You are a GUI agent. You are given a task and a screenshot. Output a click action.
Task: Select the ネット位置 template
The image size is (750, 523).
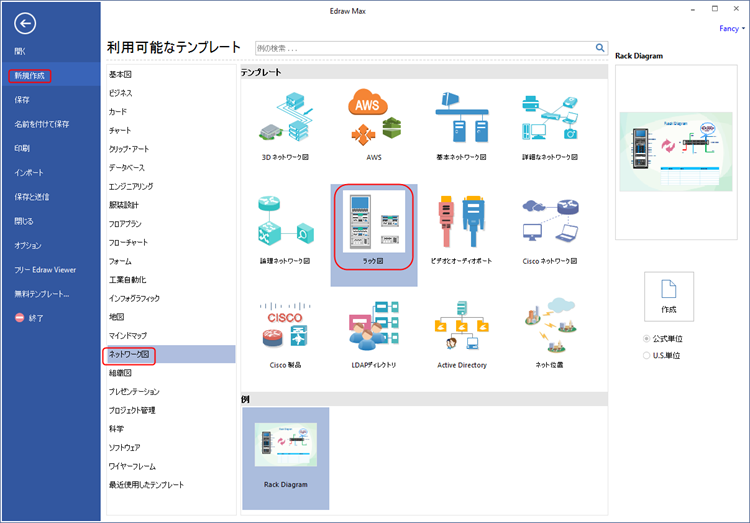tap(550, 334)
